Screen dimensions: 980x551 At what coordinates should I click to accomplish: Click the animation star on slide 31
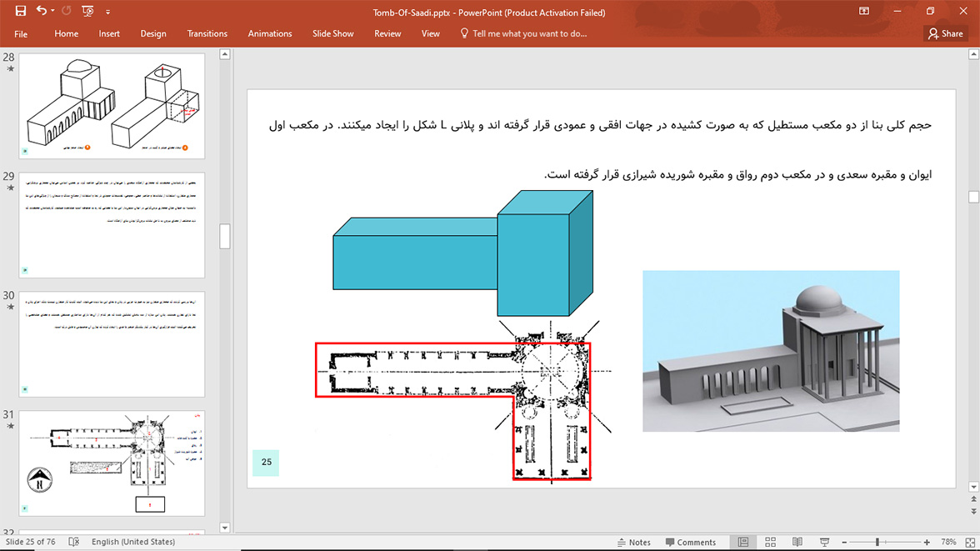(x=10, y=427)
